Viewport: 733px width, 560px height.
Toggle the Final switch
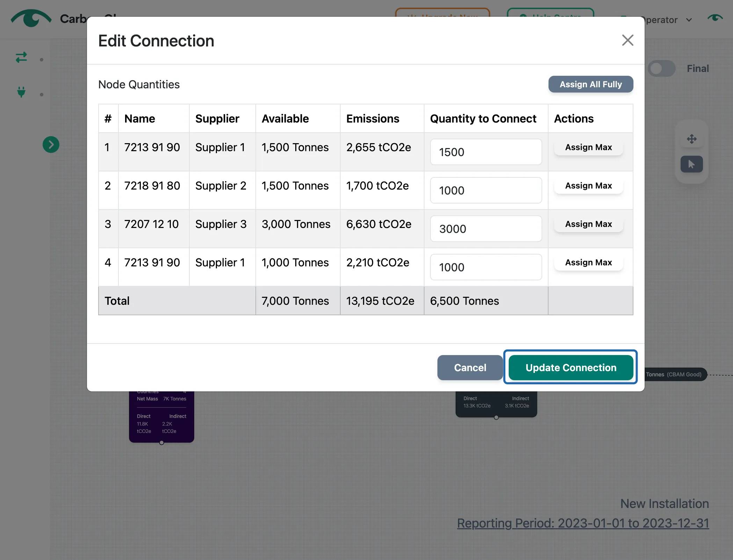(x=661, y=68)
